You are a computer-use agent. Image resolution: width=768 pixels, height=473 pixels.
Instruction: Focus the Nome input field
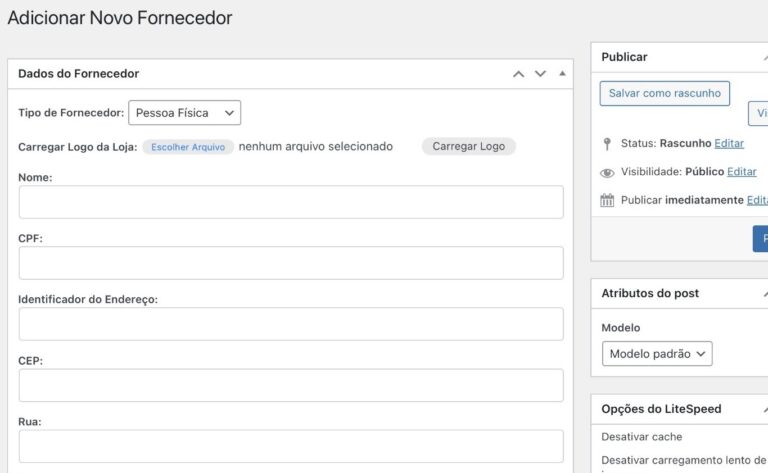pyautogui.click(x=291, y=202)
